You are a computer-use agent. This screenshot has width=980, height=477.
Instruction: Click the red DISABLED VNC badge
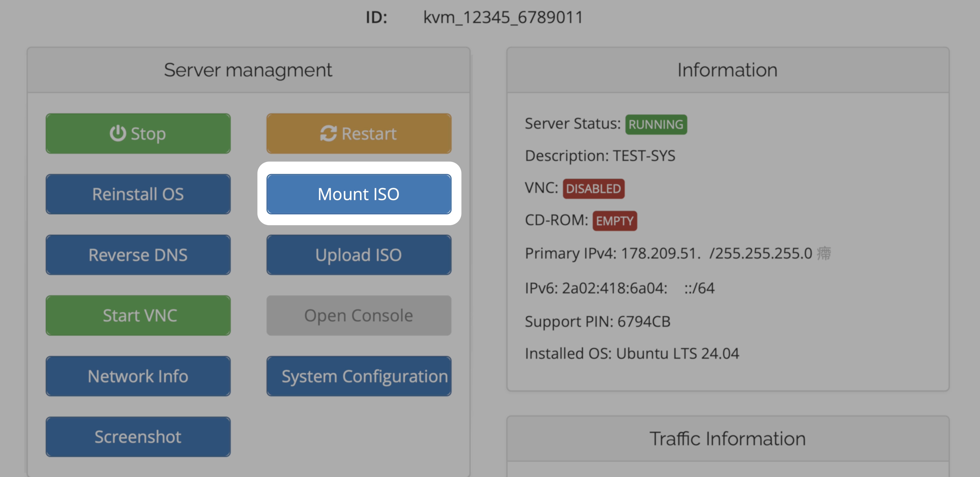coord(593,189)
